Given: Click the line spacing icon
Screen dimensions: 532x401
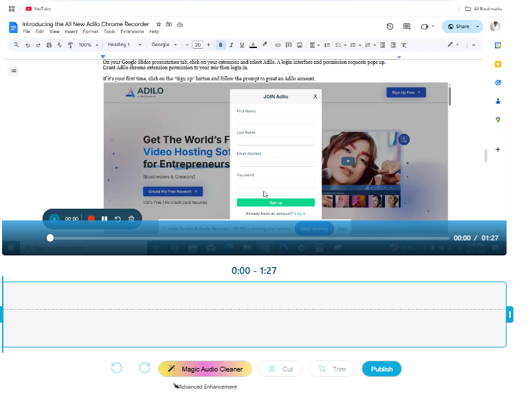Looking at the screenshot, I should (x=327, y=45).
